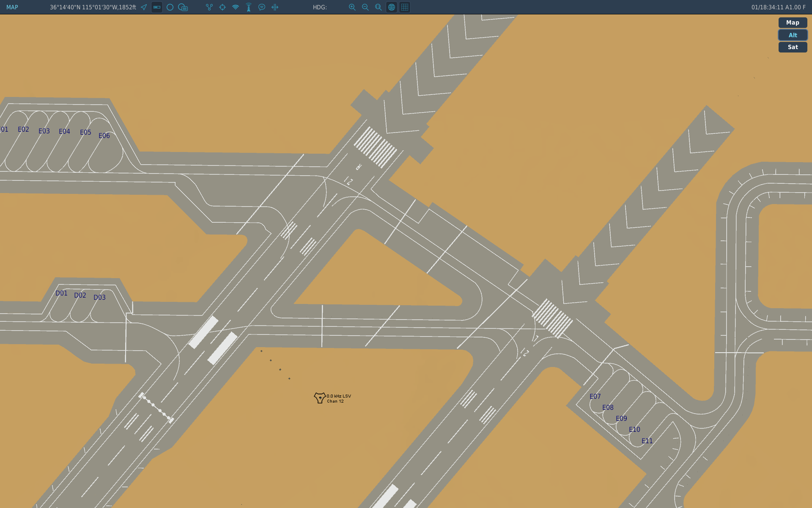Click the '0.0 kHz LSV Chan 12' label
812x508 pixels.
(x=338, y=398)
